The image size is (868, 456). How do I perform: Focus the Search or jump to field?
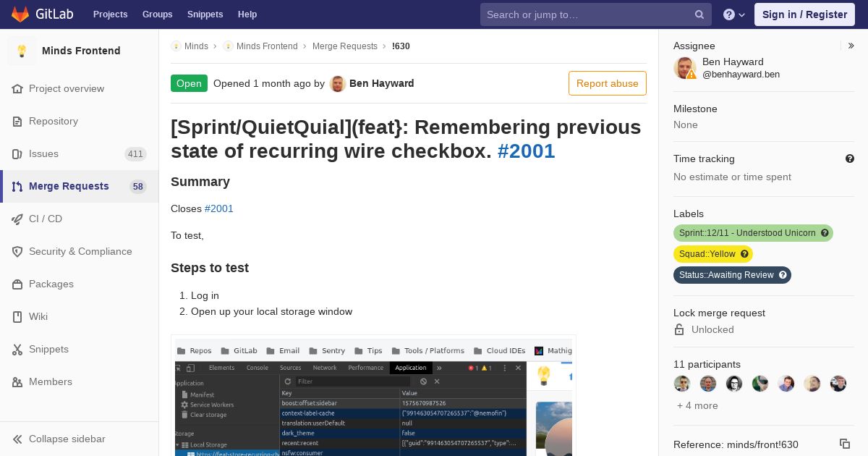pos(596,14)
